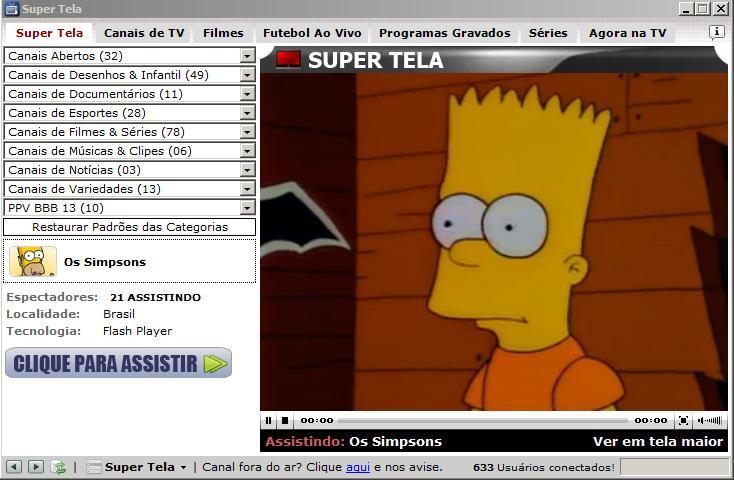This screenshot has height=480, width=734.
Task: Switch to the Séries tab
Action: pos(548,33)
